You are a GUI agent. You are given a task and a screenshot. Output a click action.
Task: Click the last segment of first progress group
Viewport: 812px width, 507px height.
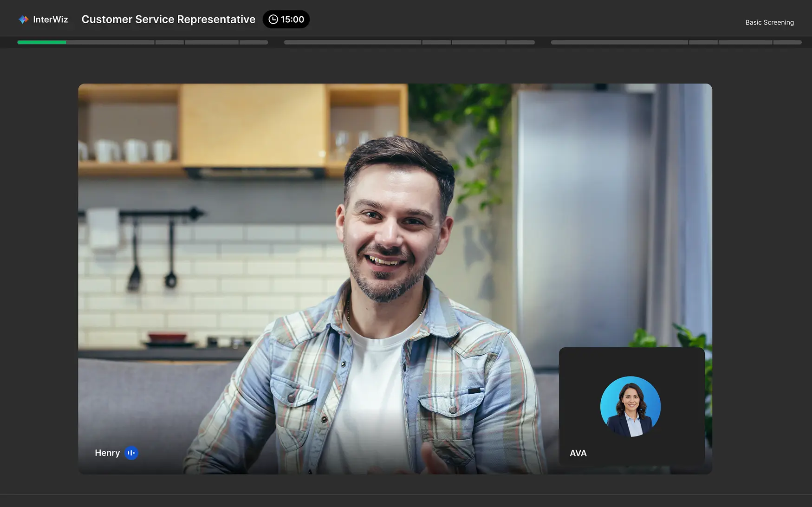pyautogui.click(x=253, y=42)
